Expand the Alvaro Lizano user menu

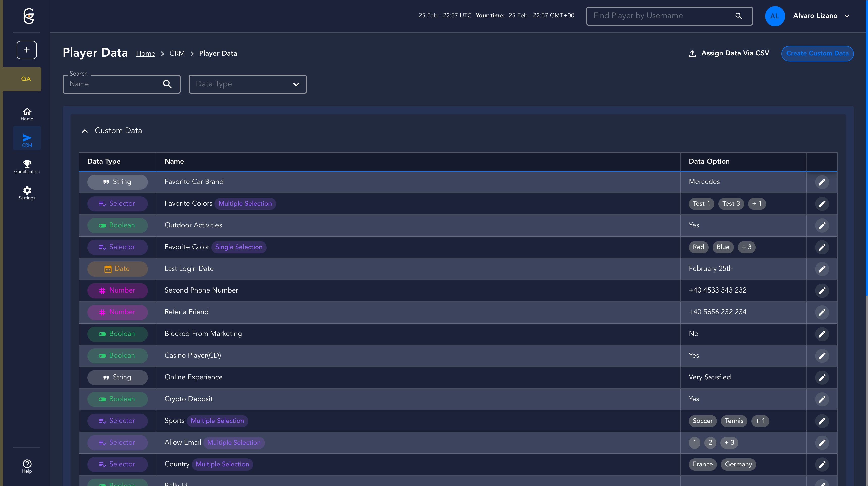847,16
